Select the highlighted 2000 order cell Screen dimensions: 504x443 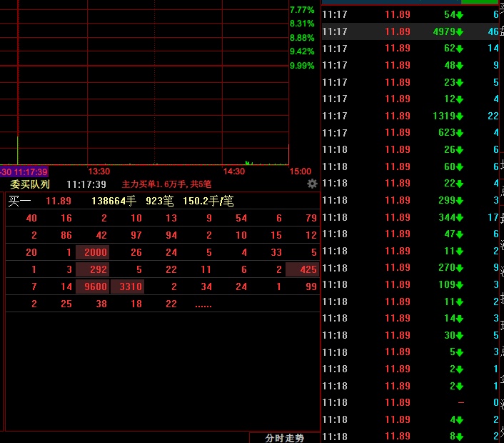tap(93, 252)
